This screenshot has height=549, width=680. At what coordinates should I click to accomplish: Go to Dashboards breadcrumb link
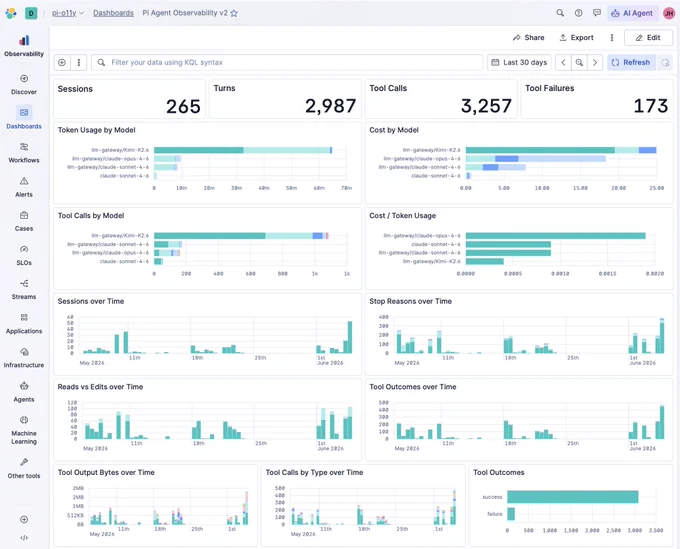113,13
